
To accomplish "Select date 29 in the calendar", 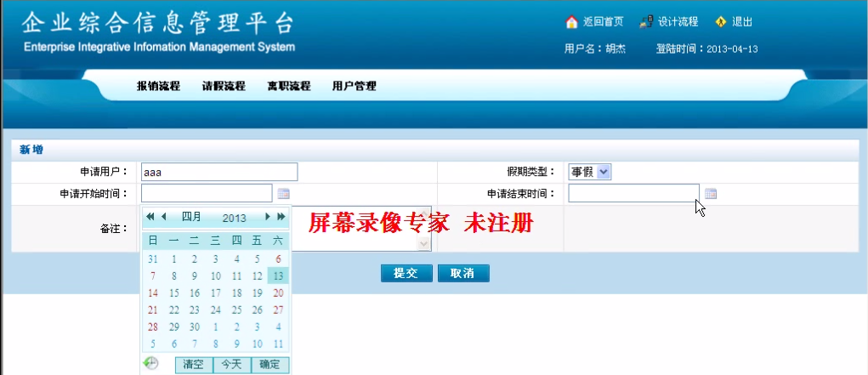I will click(173, 327).
